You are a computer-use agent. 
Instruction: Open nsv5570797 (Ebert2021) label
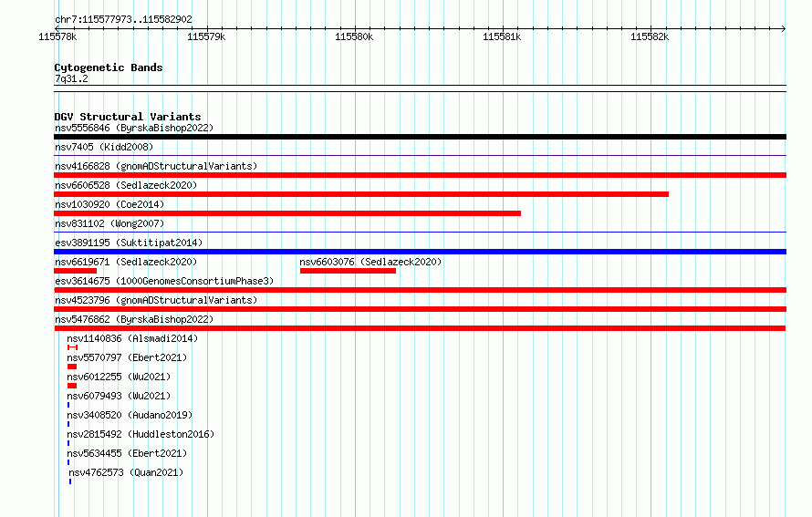tap(127, 357)
